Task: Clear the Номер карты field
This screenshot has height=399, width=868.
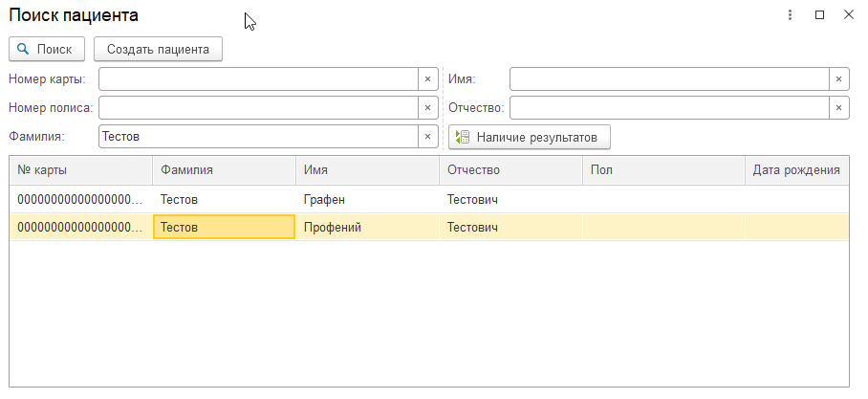Action: point(427,79)
